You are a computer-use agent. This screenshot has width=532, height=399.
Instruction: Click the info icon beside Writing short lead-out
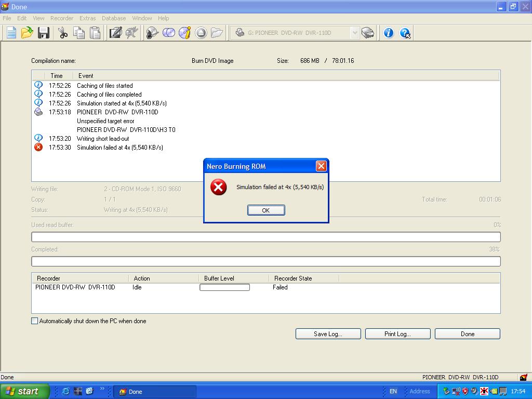[38, 138]
